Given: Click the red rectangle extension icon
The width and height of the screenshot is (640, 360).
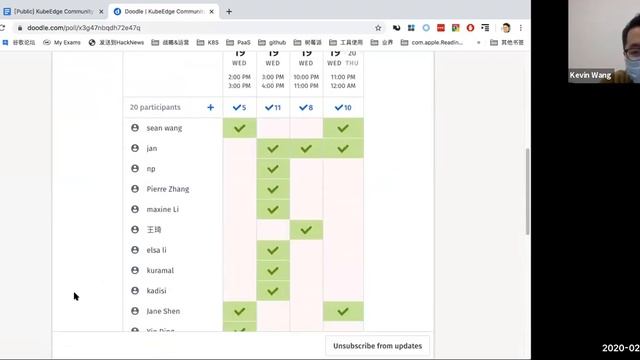Looking at the screenshot, I should pyautogui.click(x=441, y=28).
